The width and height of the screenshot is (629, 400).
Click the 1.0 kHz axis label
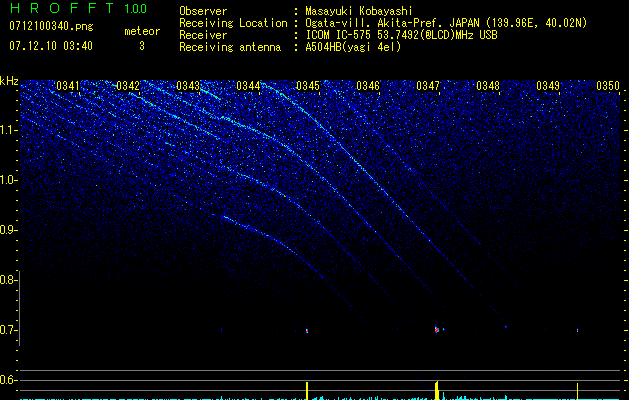8,180
